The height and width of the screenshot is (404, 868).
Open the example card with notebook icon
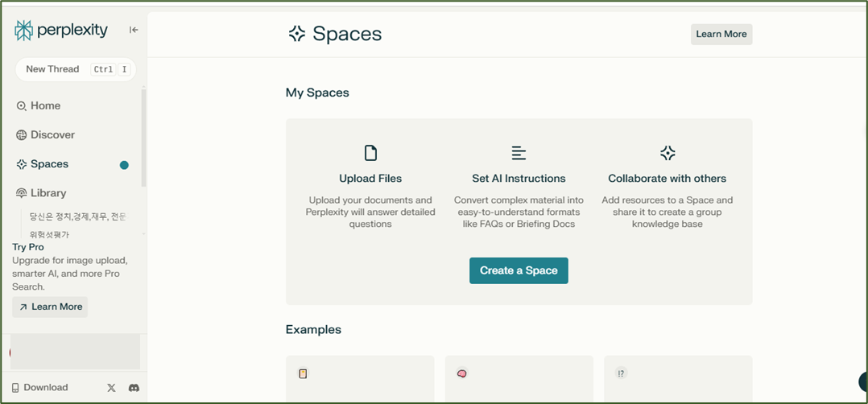click(x=360, y=378)
